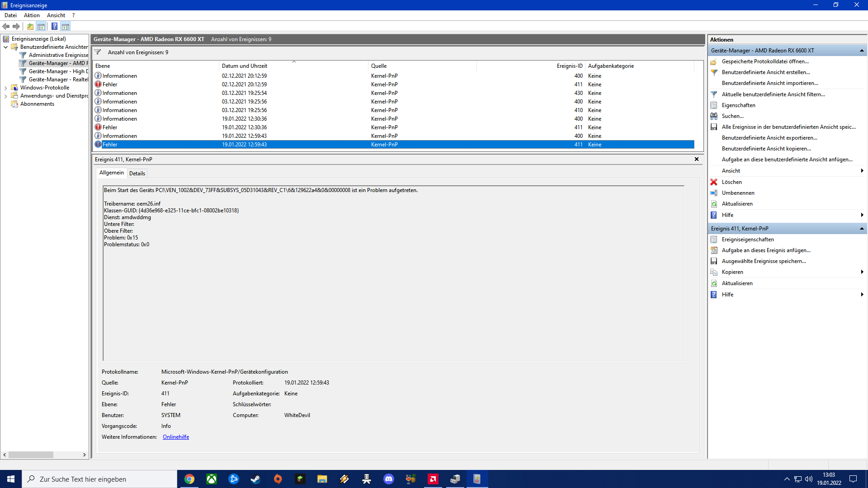Image resolution: width=868 pixels, height=488 pixels.
Task: Click the blue Help toolbar icon
Action: [54, 27]
